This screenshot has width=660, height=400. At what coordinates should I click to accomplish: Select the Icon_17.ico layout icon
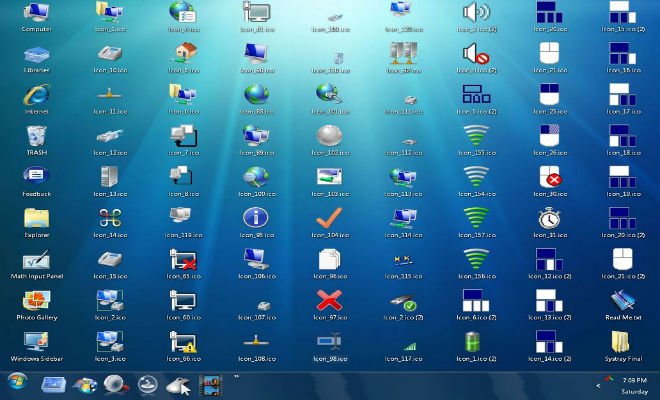click(x=623, y=94)
